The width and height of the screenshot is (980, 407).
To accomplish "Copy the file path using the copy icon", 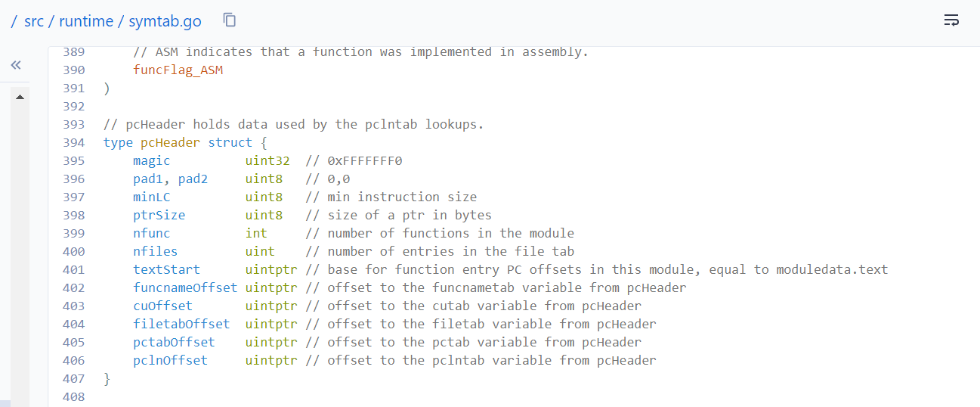I will (x=230, y=20).
